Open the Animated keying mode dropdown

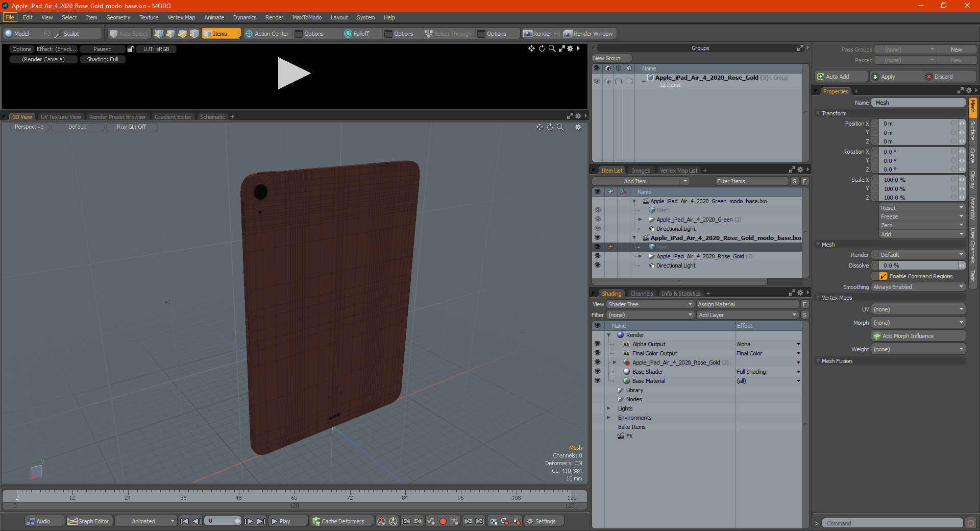146,521
